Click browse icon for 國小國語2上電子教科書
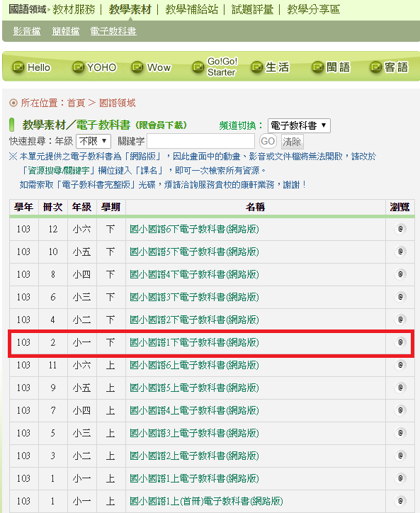The height and width of the screenshot is (513, 420). coord(400,456)
